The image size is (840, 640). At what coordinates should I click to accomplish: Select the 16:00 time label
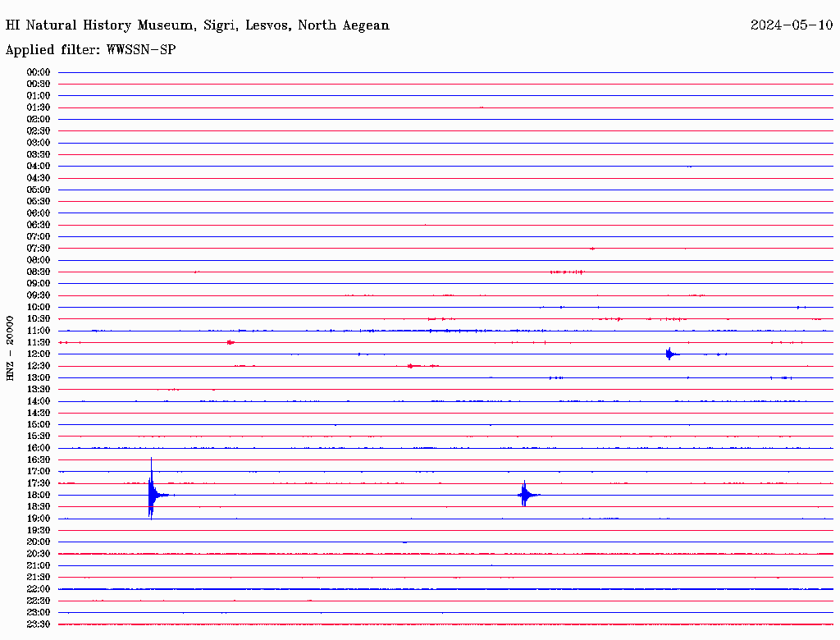tap(39, 448)
